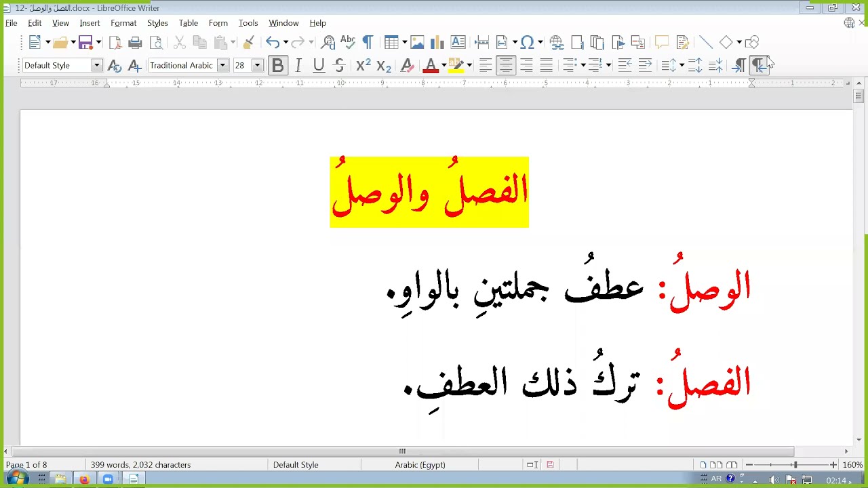The width and height of the screenshot is (868, 488).
Task: Insert a comment
Action: click(662, 43)
